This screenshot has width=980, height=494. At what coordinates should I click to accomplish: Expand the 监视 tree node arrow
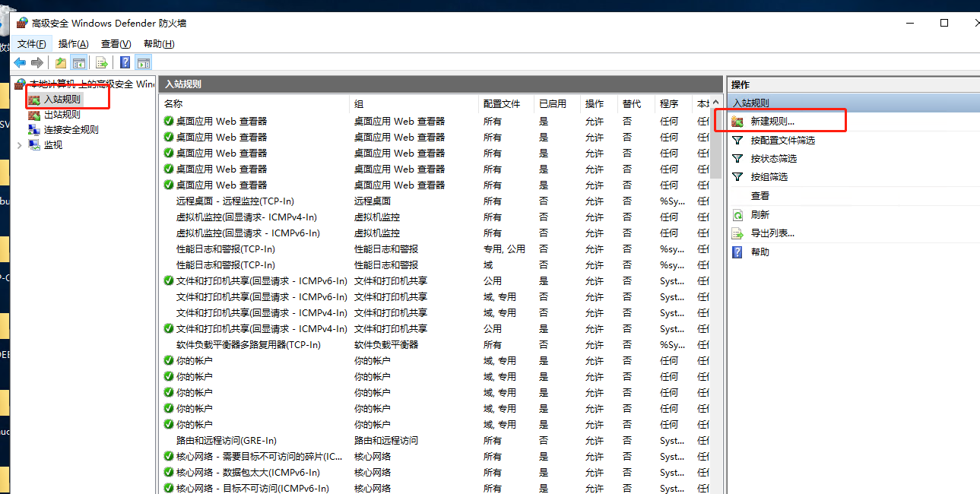[19, 145]
